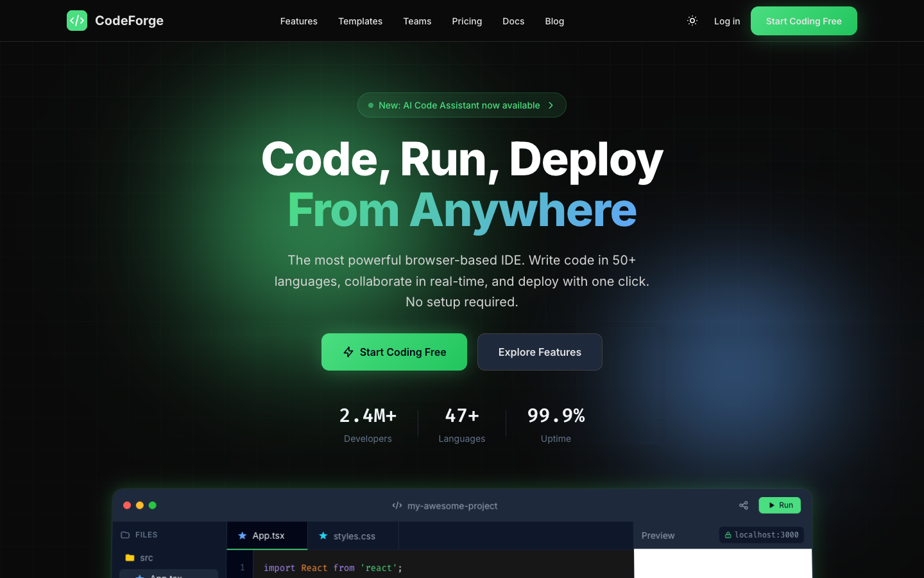Viewport: 924px width, 578px height.
Task: Expand the New AI Code Assistant announcement chevron
Action: point(551,105)
